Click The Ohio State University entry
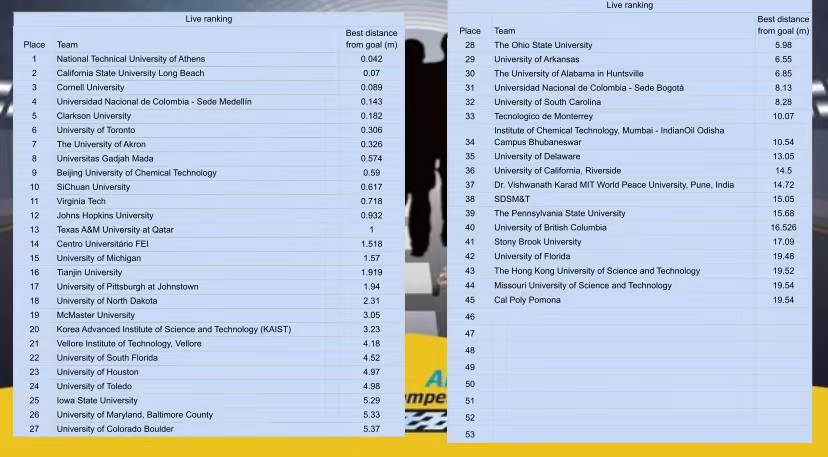This screenshot has width=828, height=457. point(543,45)
